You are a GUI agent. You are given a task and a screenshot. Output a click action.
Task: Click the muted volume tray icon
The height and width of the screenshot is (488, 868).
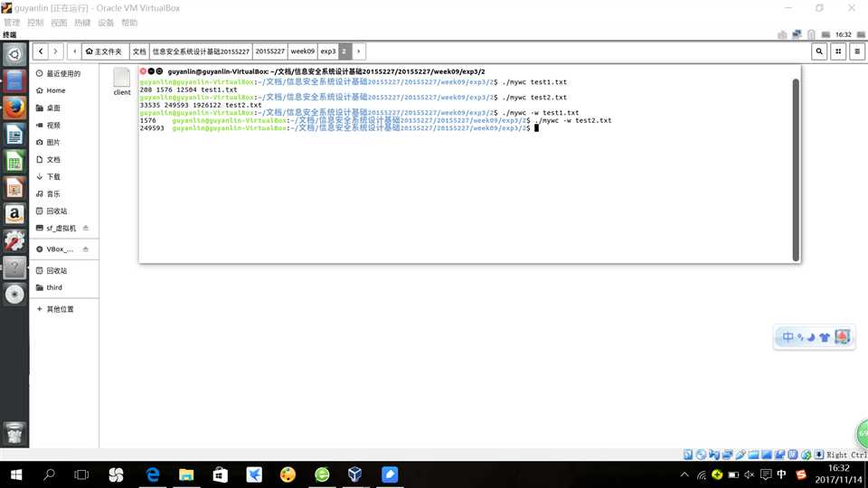click(x=750, y=474)
